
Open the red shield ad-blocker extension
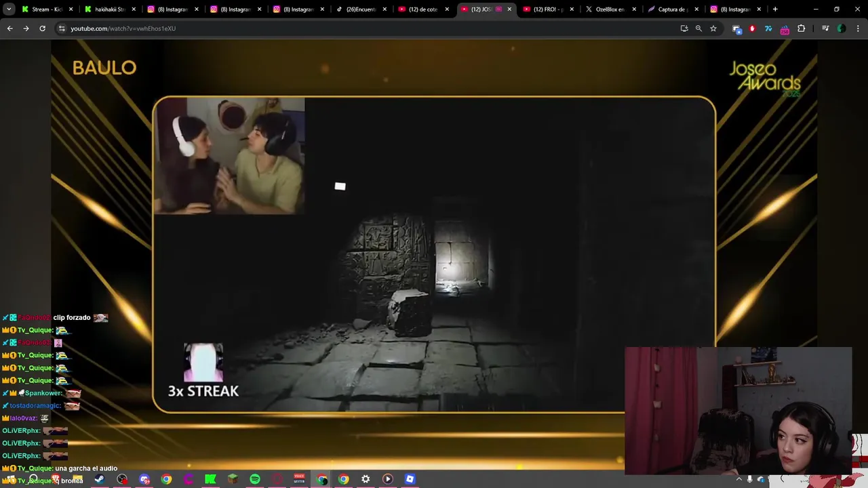point(752,28)
